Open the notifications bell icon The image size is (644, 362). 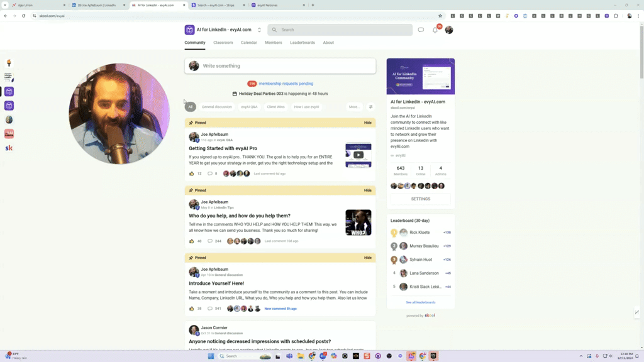(435, 30)
